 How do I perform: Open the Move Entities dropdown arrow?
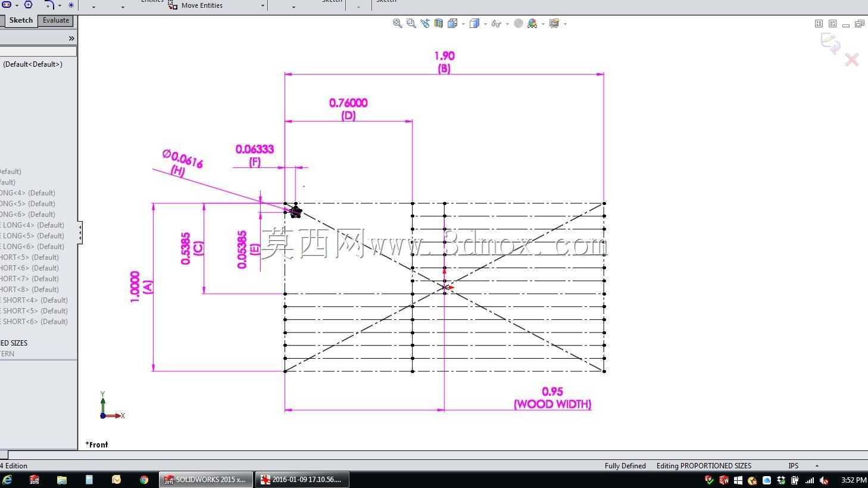[263, 6]
